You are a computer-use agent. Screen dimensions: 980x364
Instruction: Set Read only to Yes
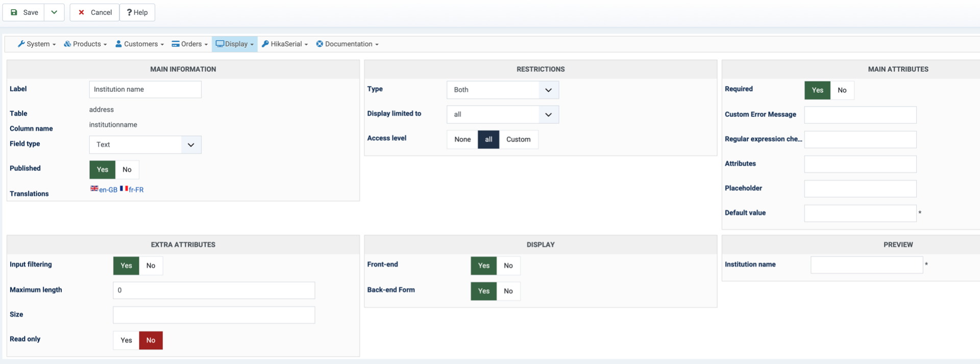click(126, 340)
